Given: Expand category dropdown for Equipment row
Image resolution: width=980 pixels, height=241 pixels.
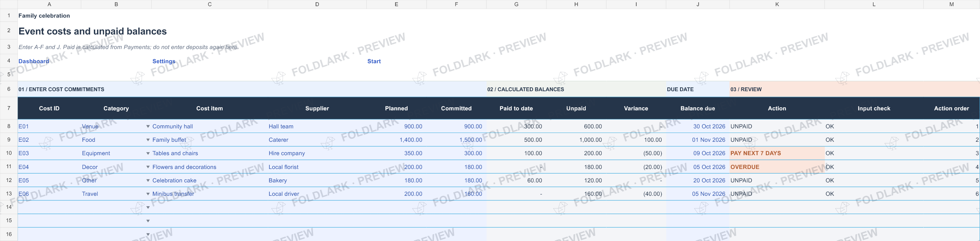Looking at the screenshot, I should [148, 153].
